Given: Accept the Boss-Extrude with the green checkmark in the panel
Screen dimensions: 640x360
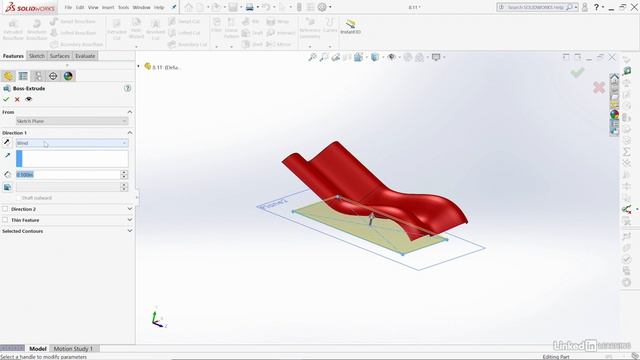Looking at the screenshot, I should click(x=6, y=99).
